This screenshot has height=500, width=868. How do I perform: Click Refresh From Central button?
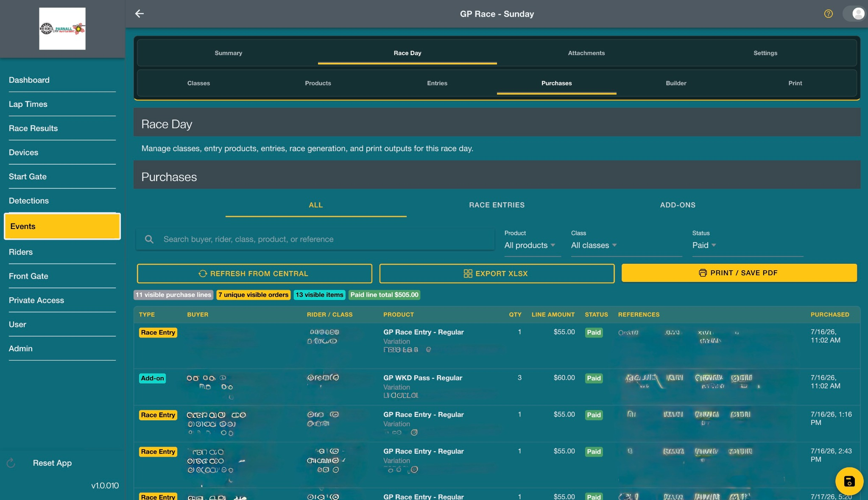254,274
